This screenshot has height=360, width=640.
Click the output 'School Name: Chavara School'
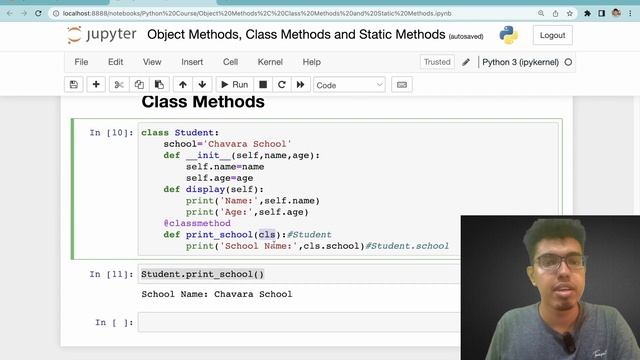pos(217,294)
